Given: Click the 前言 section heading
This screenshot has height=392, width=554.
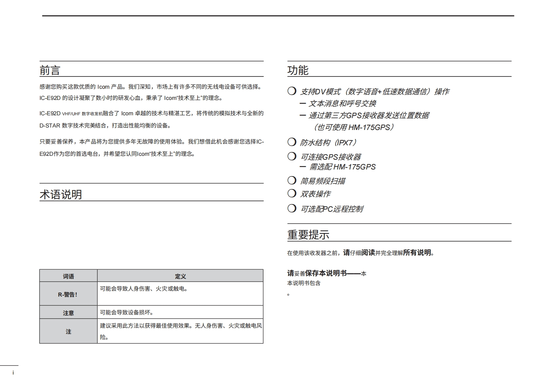Looking at the screenshot, I should click(50, 70).
